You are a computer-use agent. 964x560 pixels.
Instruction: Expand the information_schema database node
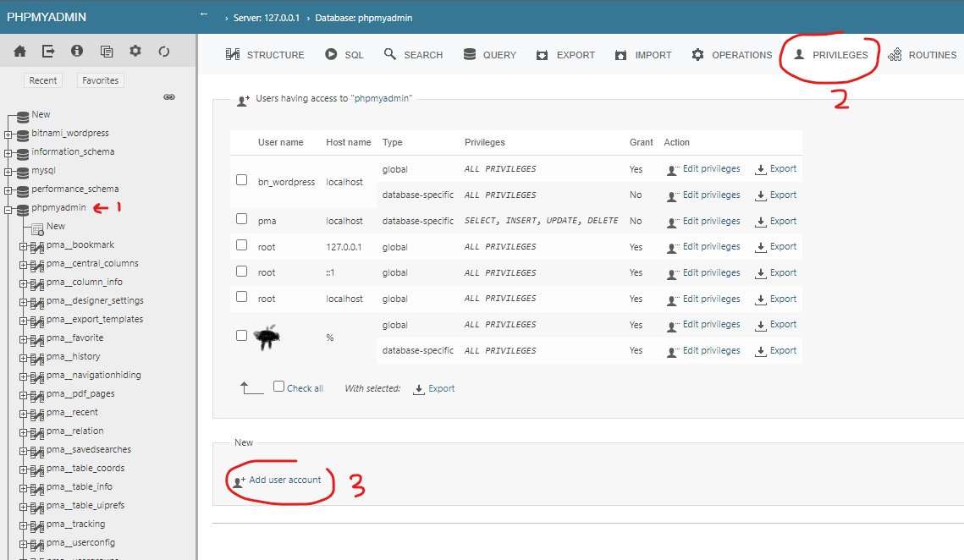pos(8,153)
